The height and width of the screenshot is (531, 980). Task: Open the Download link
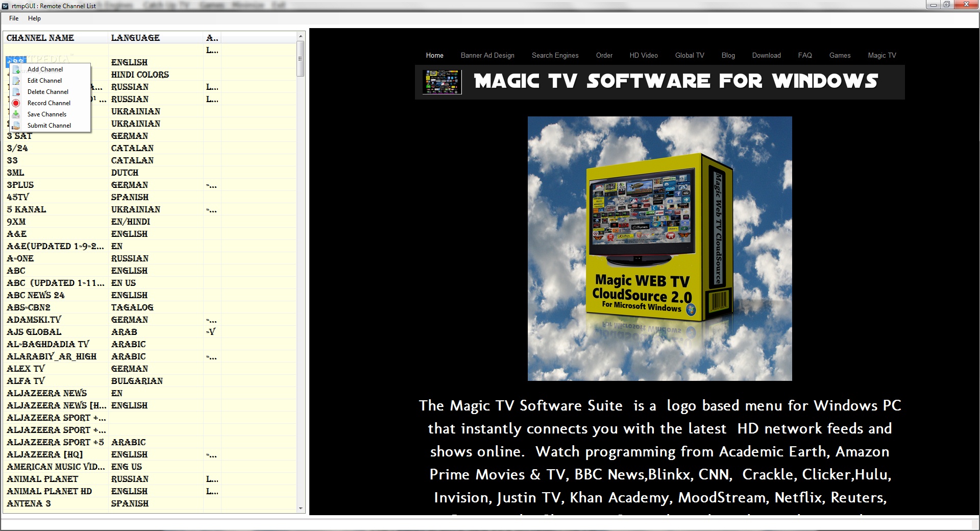pos(767,55)
